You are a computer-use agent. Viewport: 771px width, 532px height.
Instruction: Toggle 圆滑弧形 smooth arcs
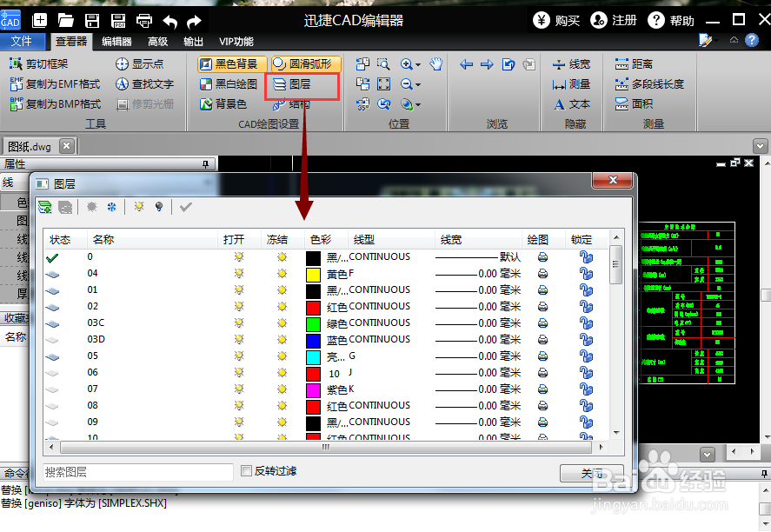pos(305,64)
